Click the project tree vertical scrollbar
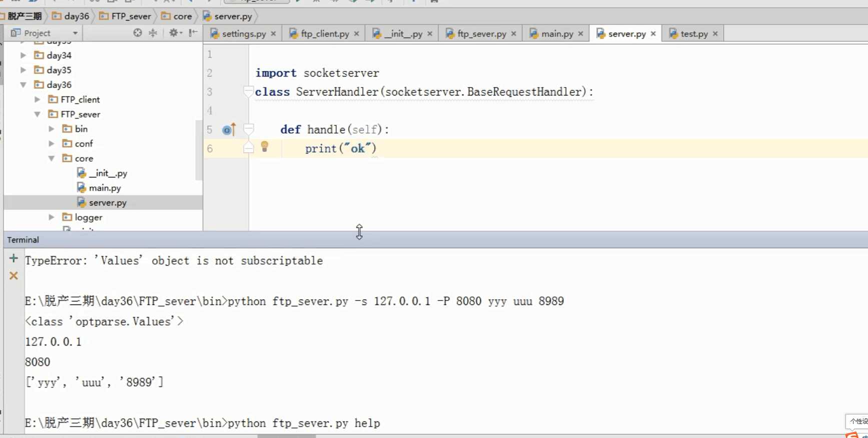The image size is (868, 438). pyautogui.click(x=199, y=150)
